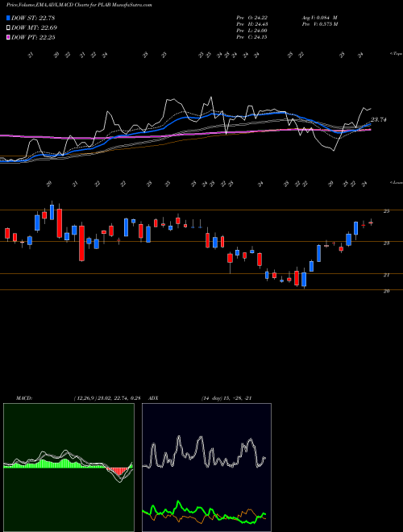This screenshot has height=532, width=403.
Task: Open the green MACD histogram panel
Action: point(69,468)
